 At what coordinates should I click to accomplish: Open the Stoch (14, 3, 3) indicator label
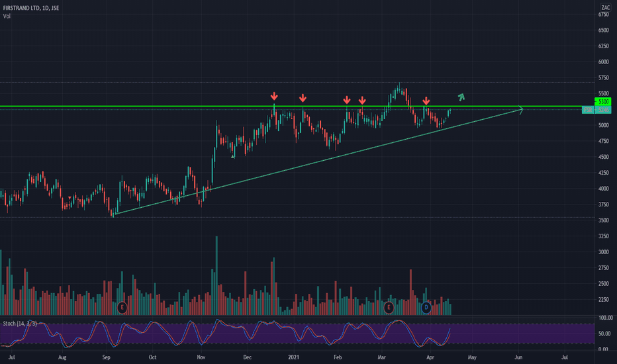(20, 324)
